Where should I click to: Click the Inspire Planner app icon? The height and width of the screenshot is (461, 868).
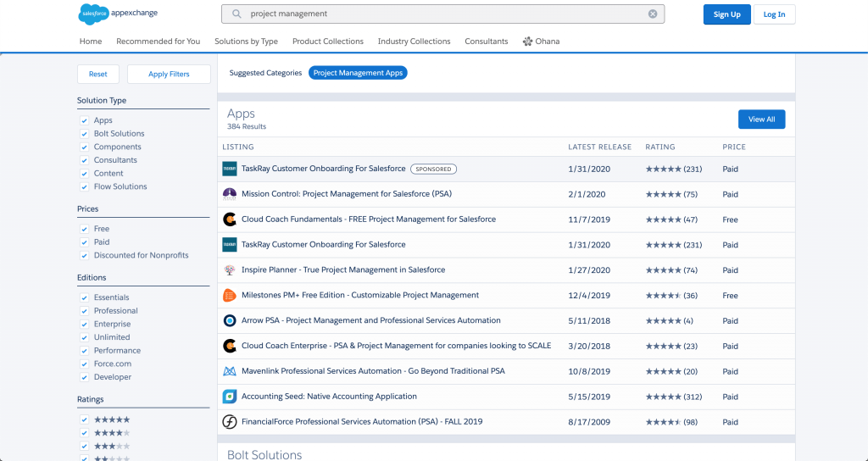pyautogui.click(x=230, y=270)
